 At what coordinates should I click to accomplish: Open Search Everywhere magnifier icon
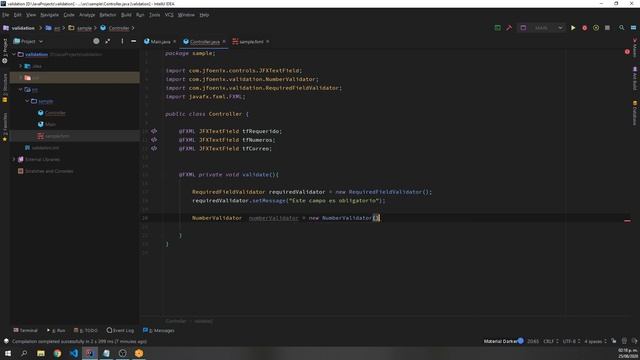pos(622,28)
